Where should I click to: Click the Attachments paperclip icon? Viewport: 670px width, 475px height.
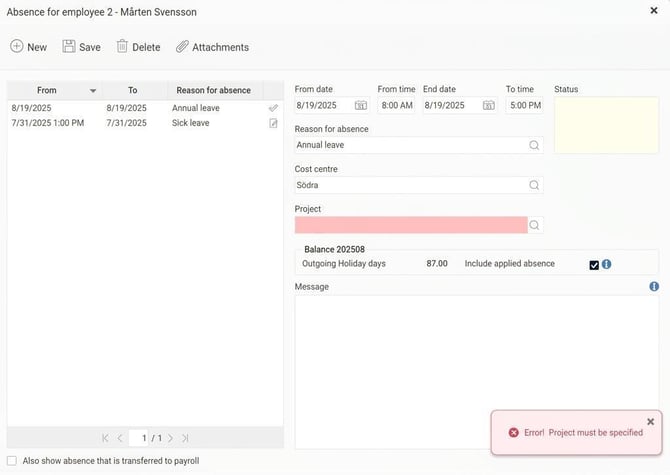(182, 47)
